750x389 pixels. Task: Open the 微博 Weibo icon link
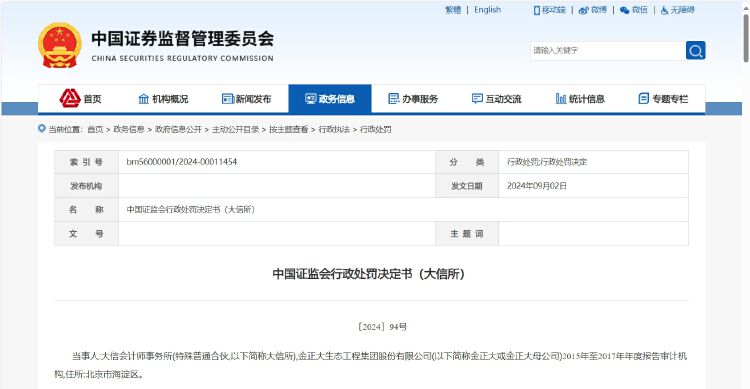583,10
